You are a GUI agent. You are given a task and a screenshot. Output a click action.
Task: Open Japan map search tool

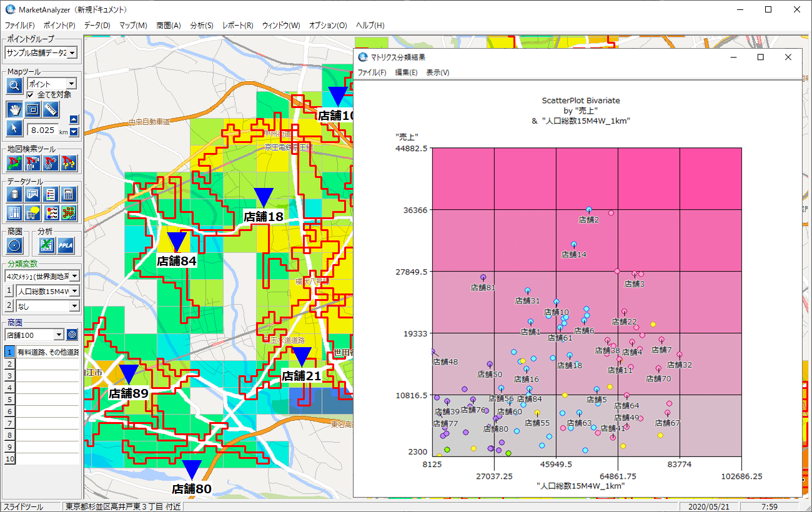click(x=14, y=164)
